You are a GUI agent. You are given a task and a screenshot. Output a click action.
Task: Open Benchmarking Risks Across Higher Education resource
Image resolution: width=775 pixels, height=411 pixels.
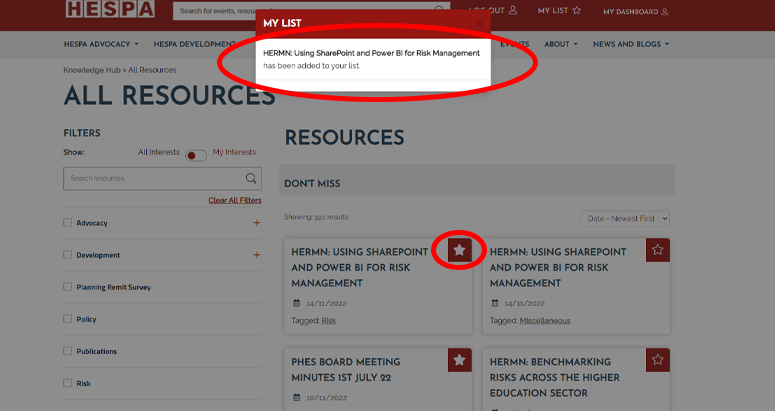pyautogui.click(x=555, y=377)
